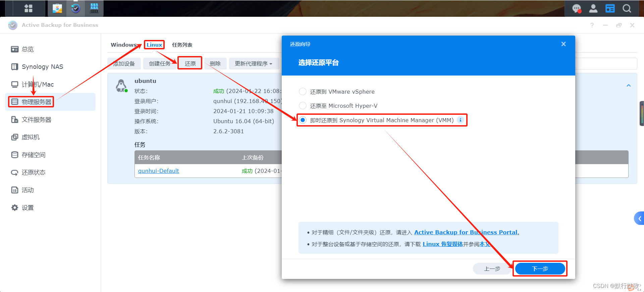Click the 还原 button

(190, 63)
